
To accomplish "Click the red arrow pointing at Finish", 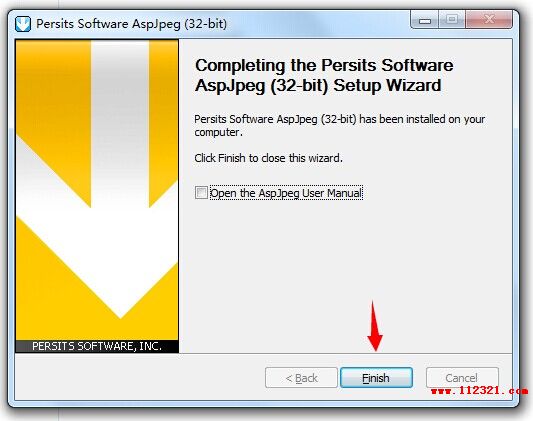I will pos(375,326).
